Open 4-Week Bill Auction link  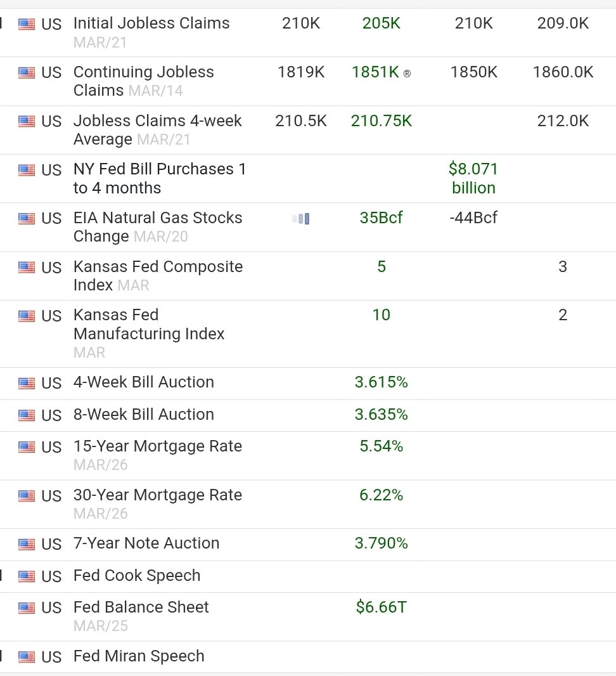(x=144, y=382)
